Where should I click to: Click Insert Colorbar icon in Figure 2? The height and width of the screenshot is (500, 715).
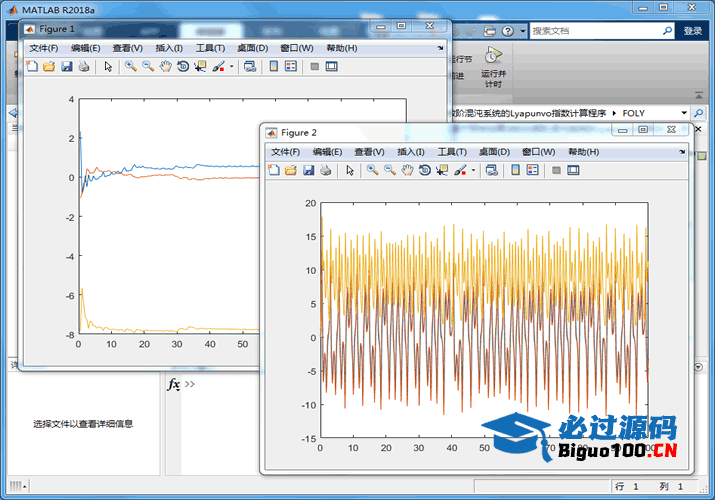point(515,170)
